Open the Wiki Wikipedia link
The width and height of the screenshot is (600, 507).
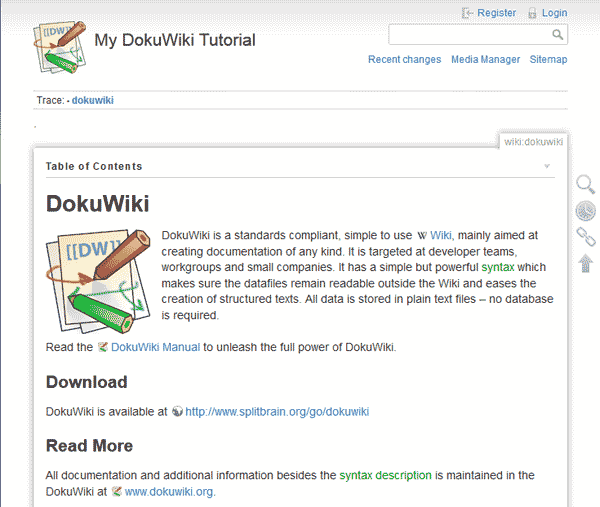441,235
